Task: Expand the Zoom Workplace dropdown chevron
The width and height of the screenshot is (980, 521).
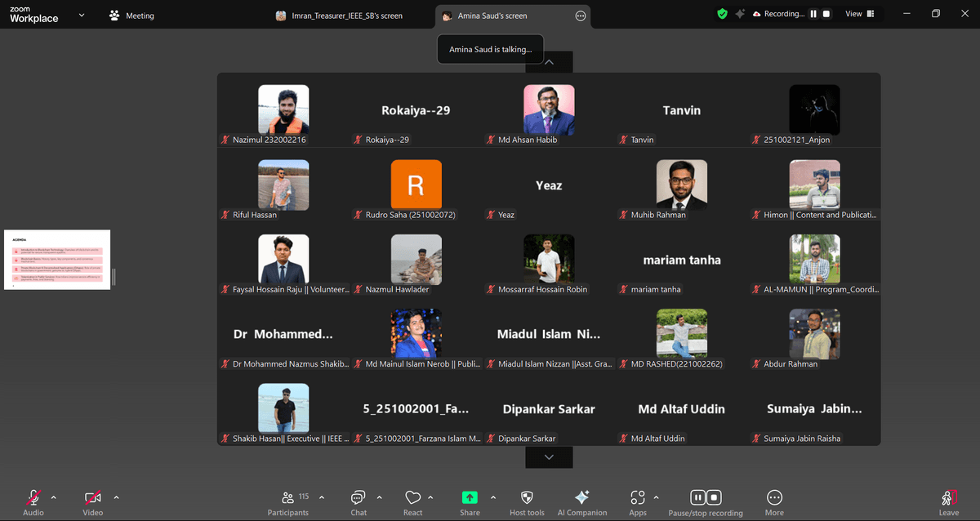Action: tap(81, 15)
